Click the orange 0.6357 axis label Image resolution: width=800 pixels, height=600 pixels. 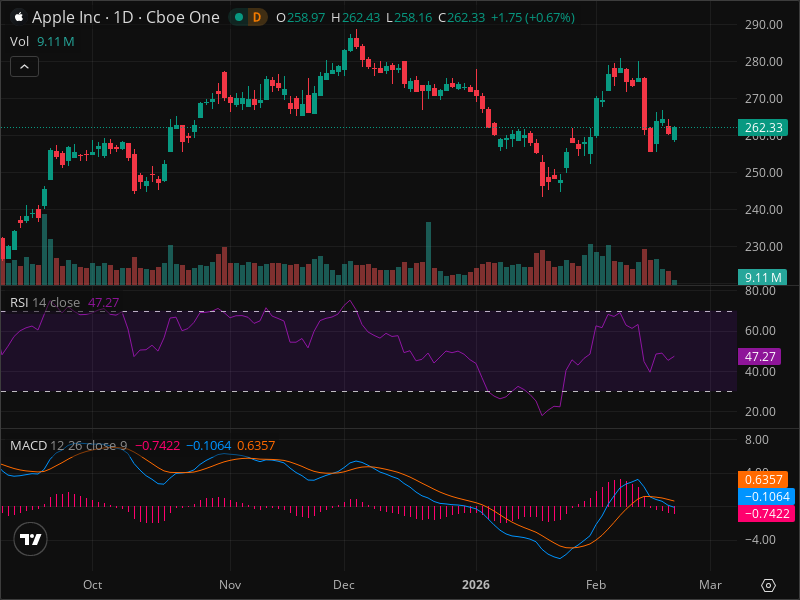pos(763,480)
